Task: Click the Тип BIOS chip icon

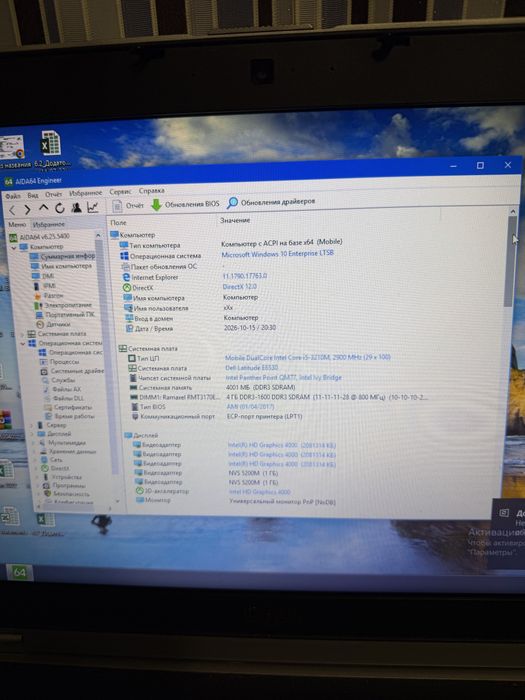Action: (x=135, y=407)
